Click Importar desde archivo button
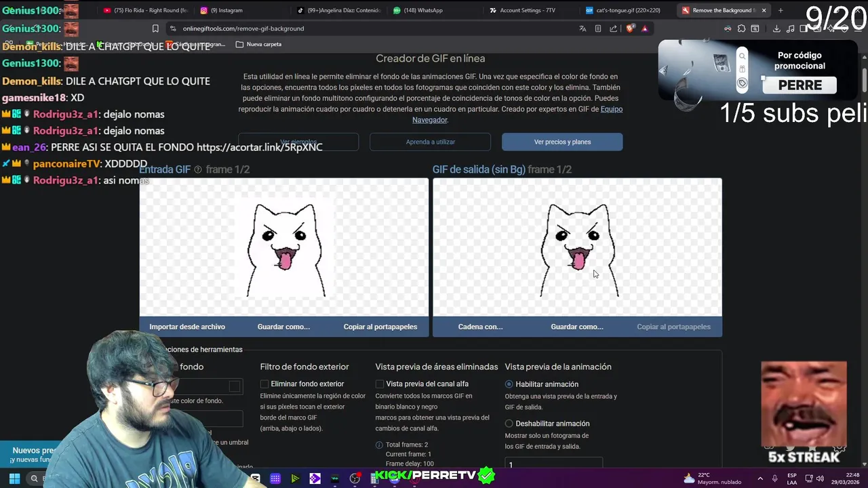This screenshot has height=488, width=868. [x=187, y=327]
